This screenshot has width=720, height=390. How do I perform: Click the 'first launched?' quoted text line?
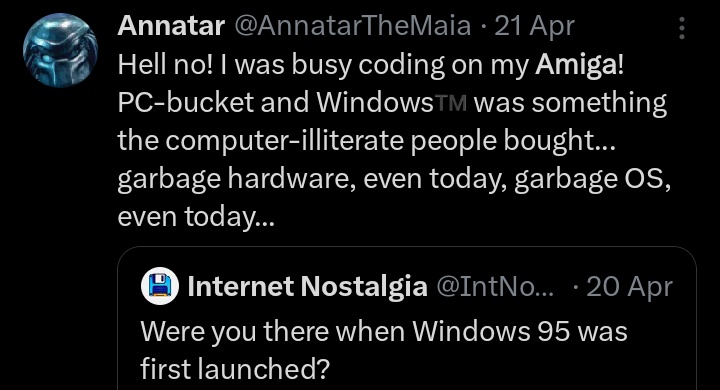235,368
